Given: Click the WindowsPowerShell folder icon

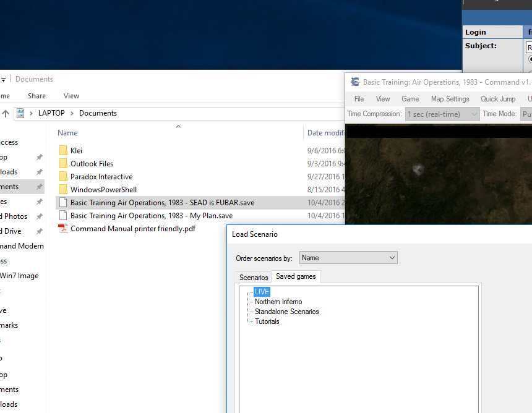Looking at the screenshot, I should [x=63, y=189].
